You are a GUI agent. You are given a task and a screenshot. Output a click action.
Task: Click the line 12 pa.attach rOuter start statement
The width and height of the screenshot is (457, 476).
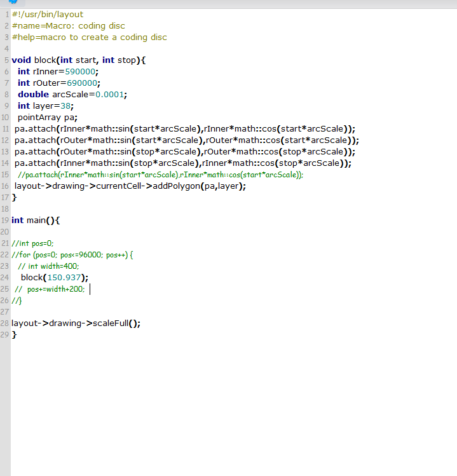[x=187, y=140]
